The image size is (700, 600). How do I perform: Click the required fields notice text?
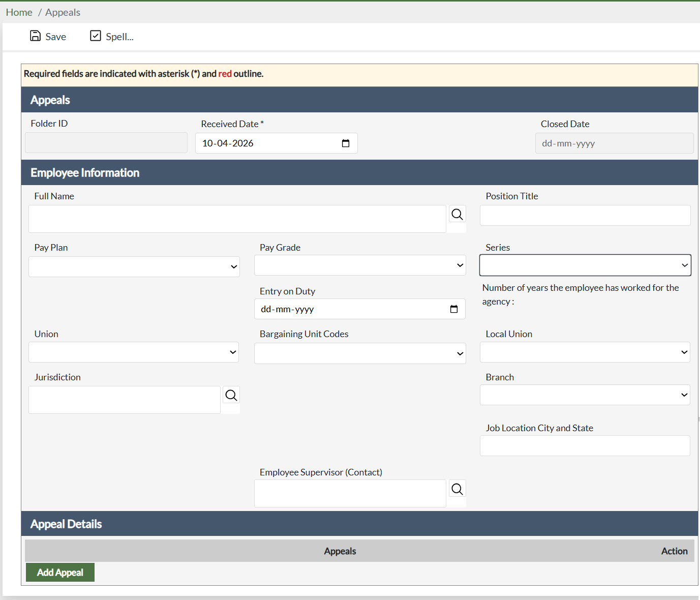(x=144, y=74)
